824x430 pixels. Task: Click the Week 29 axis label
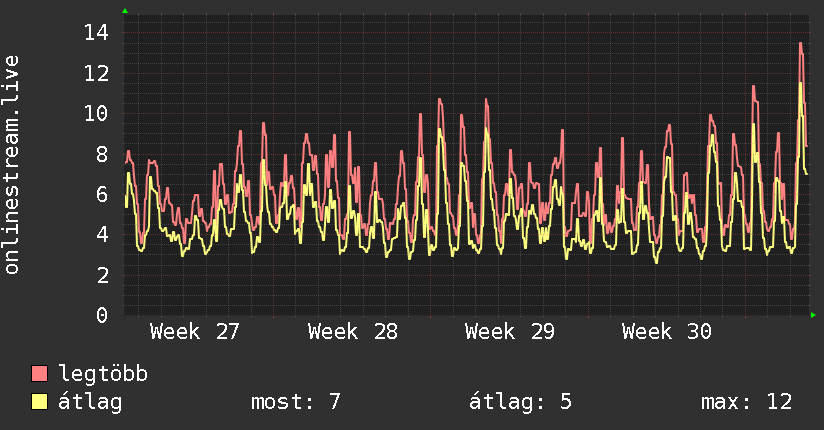pyautogui.click(x=510, y=332)
